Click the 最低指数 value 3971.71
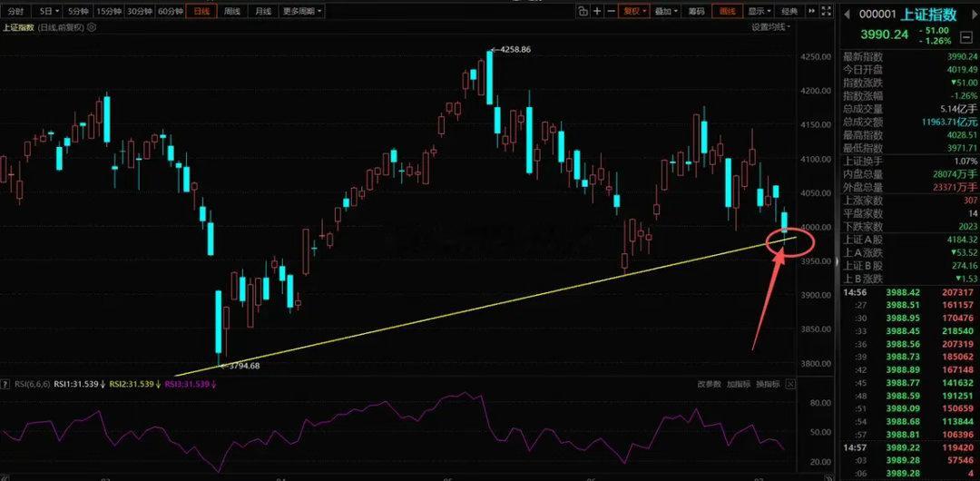The height and width of the screenshot is (481, 980). tap(963, 148)
